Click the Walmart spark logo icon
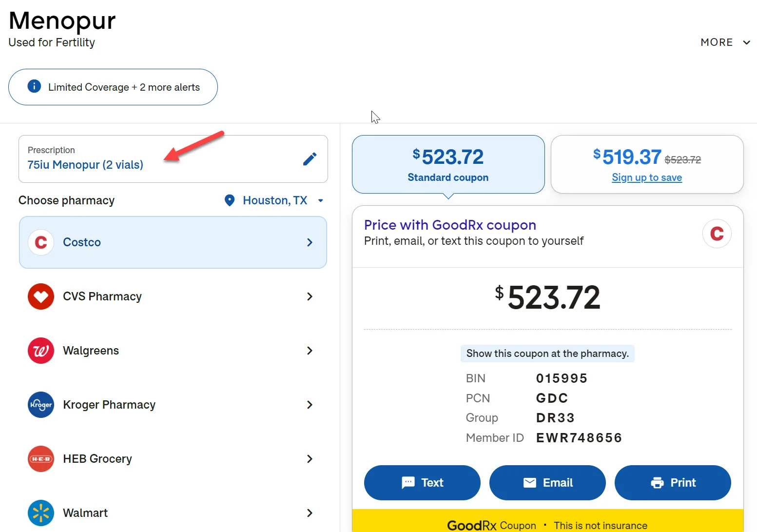 (41, 513)
